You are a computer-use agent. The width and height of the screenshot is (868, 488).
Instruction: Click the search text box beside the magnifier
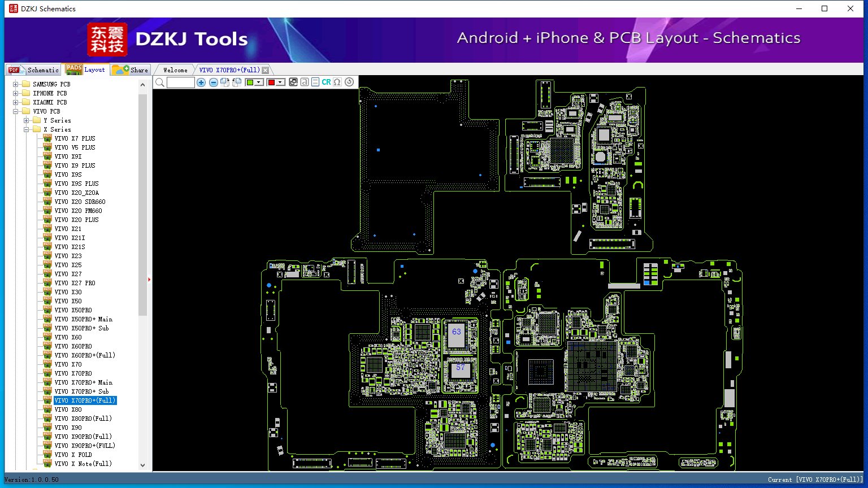point(181,82)
